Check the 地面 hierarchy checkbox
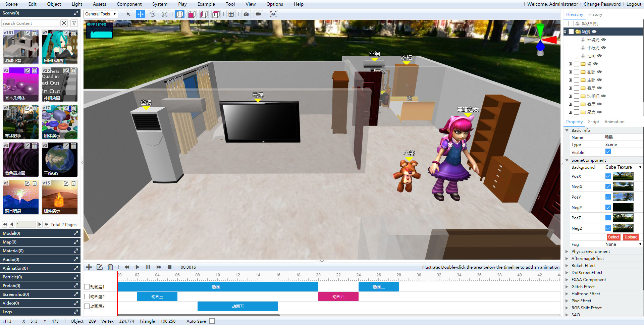644x325 pixels. pos(577,56)
